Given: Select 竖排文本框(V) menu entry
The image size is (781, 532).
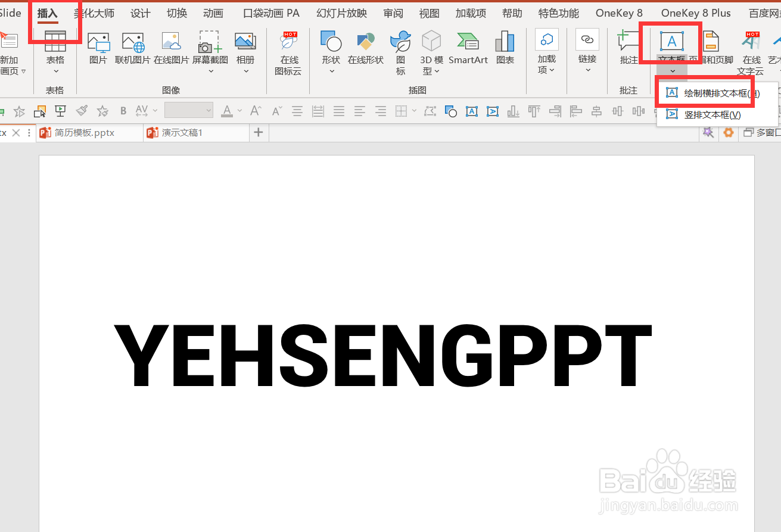Looking at the screenshot, I should tap(717, 114).
